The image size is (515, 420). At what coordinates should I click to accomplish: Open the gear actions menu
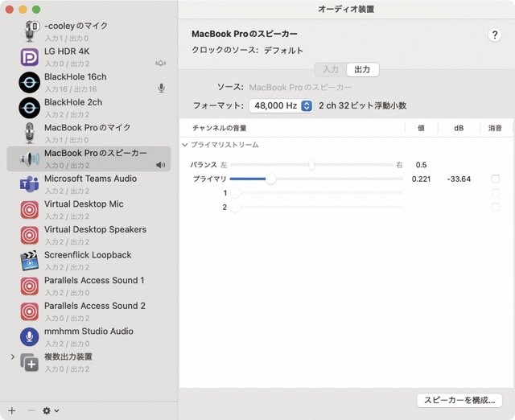[x=51, y=410]
